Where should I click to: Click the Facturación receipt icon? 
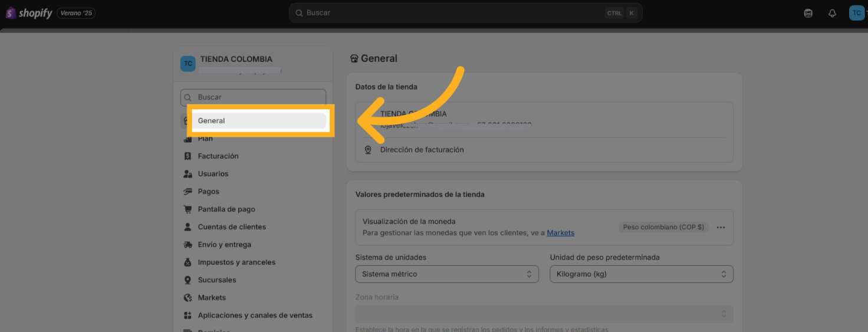click(188, 156)
